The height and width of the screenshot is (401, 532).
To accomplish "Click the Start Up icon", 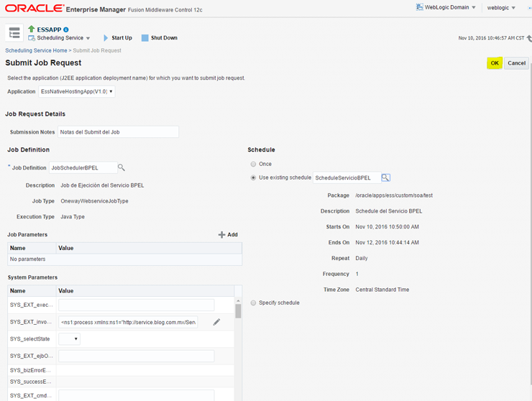I will tap(106, 38).
